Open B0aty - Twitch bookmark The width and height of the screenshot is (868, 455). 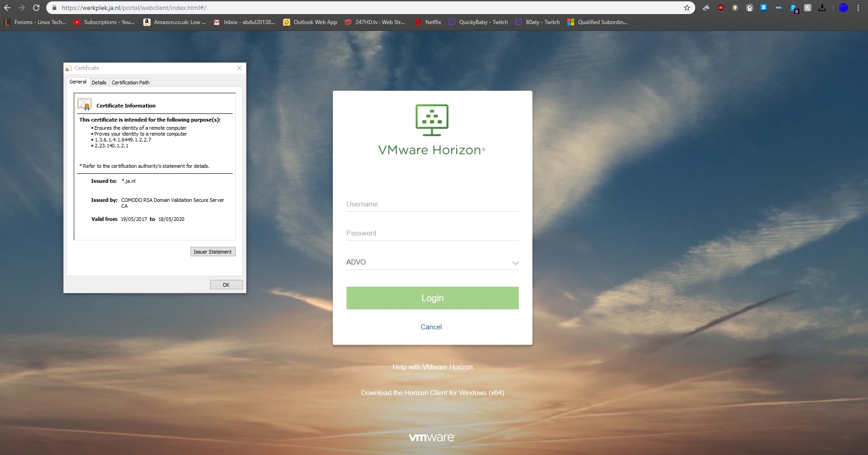point(537,22)
